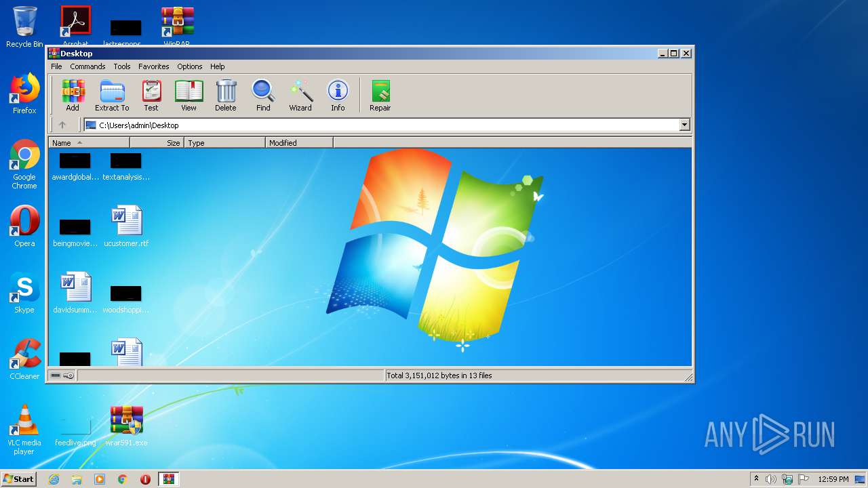The width and height of the screenshot is (868, 488).
Task: Open CCleaner desktop shortcut
Action: pyautogui.click(x=24, y=359)
